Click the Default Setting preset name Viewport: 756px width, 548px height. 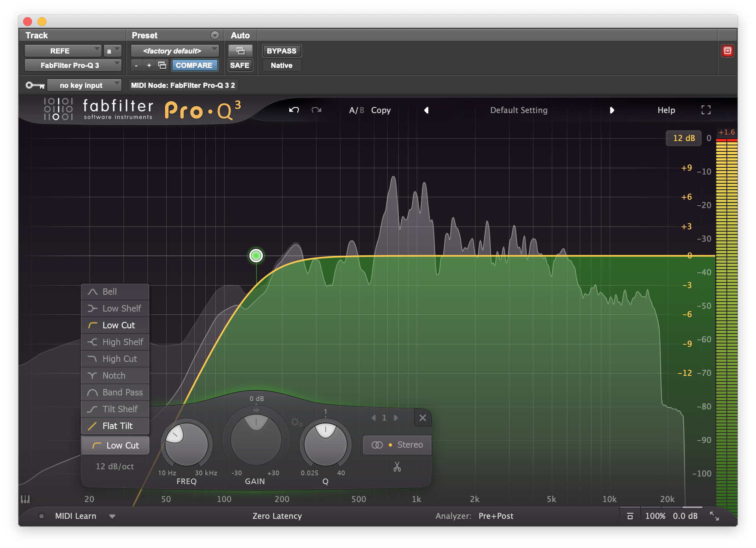pos(519,110)
